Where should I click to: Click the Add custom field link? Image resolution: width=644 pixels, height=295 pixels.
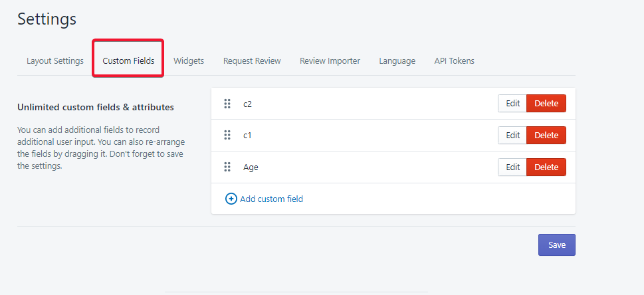271,199
